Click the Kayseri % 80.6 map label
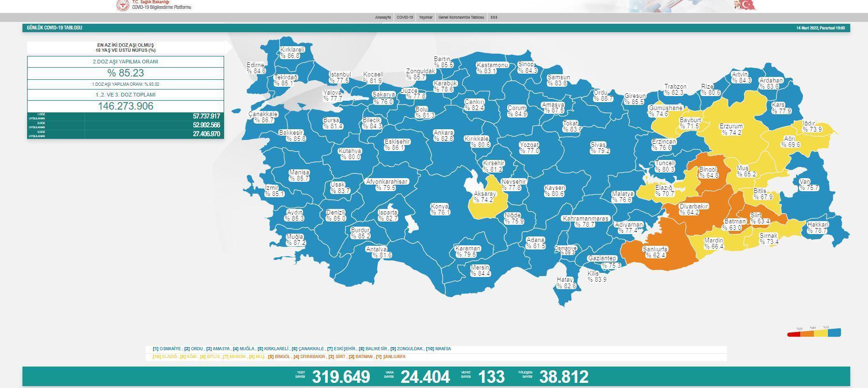 pos(554,191)
